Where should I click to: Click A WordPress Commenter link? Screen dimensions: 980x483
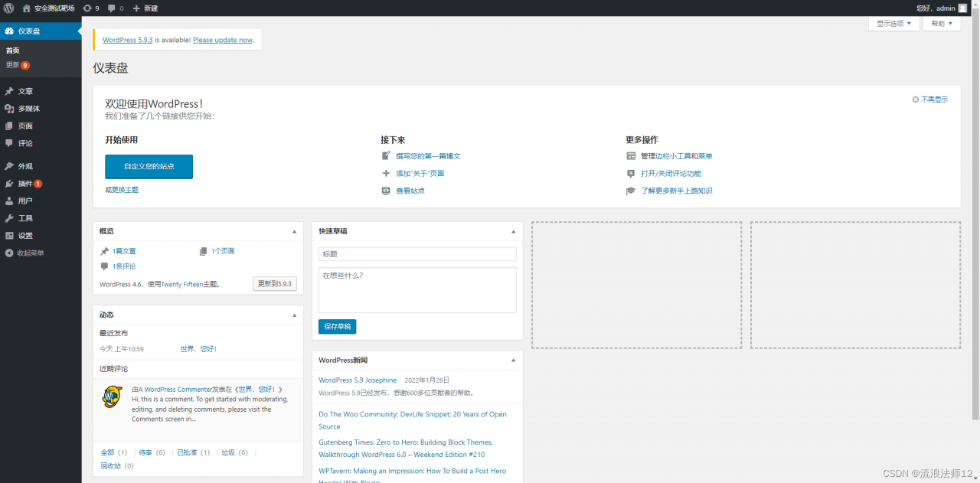(175, 390)
